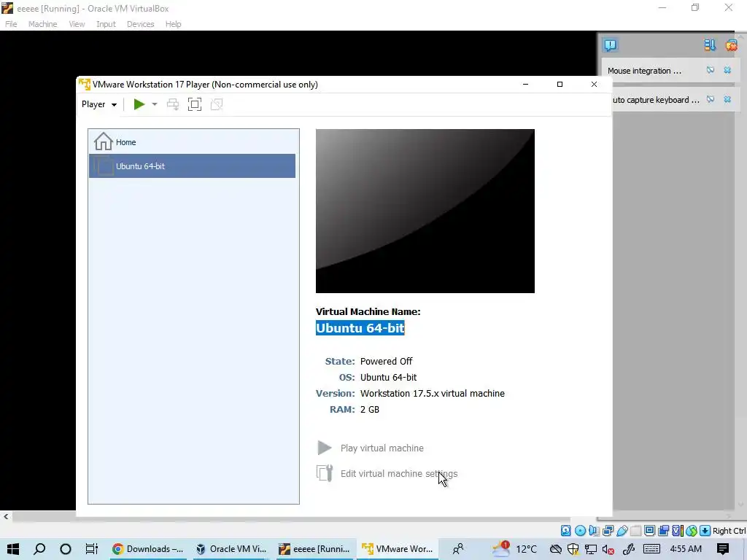This screenshot has height=560, width=747.
Task: Click the guest taskbar Search icon
Action: click(39, 549)
